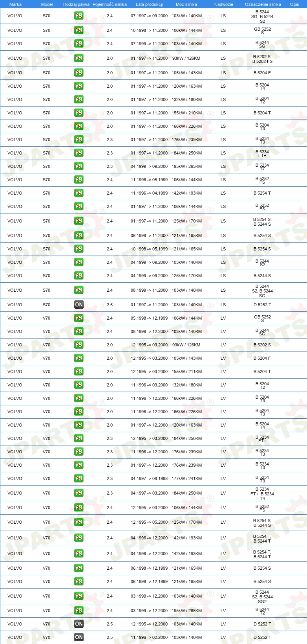Click petrol icon in V70 GB 5252 S row
Viewport: 307px width, 644px height.
point(79,318)
